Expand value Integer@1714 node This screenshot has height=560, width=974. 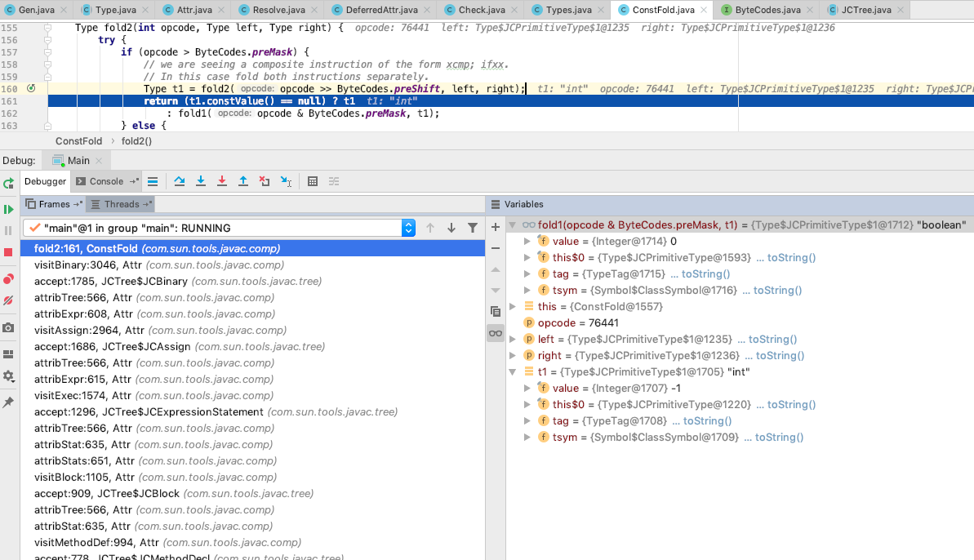(527, 241)
